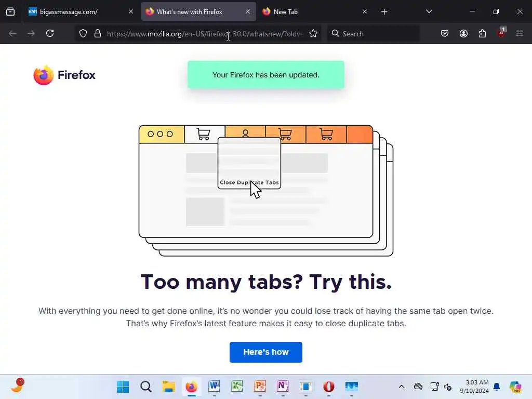Screen dimensions: 532x399
Task: Open Firefox View icon in tab strip
Action: (10, 12)
